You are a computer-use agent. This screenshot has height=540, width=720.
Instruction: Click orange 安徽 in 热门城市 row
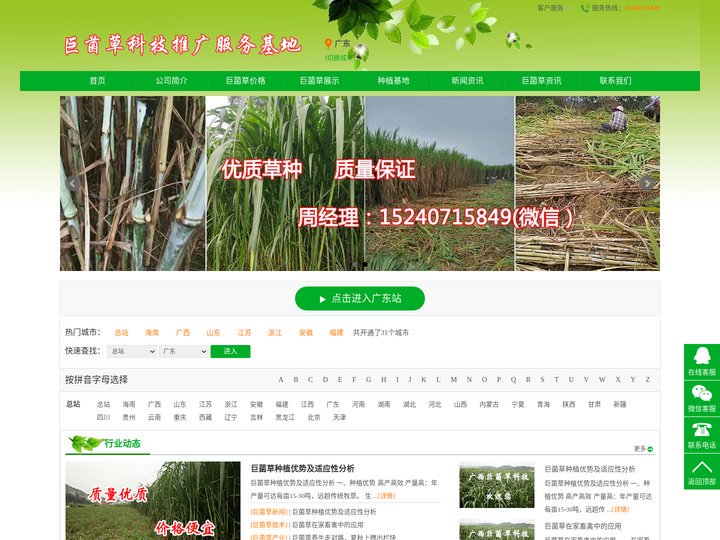[306, 332]
